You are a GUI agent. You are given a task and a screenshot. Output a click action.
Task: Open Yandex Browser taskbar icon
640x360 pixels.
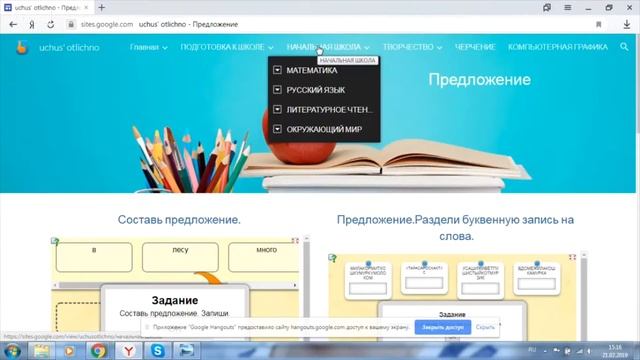(x=129, y=351)
